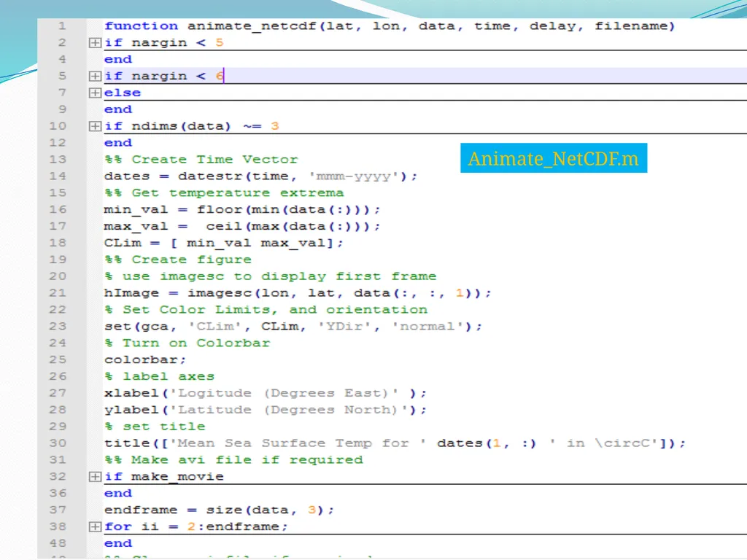The image size is (747, 560).
Task: Click the '% set title' comment
Action: tap(155, 427)
